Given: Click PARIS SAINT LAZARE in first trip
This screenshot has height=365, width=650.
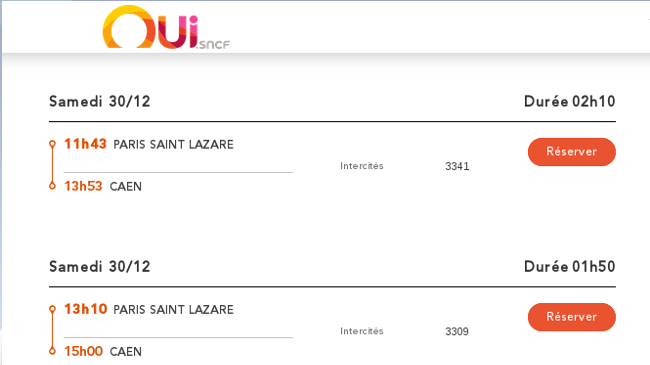Looking at the screenshot, I should pos(173,145).
